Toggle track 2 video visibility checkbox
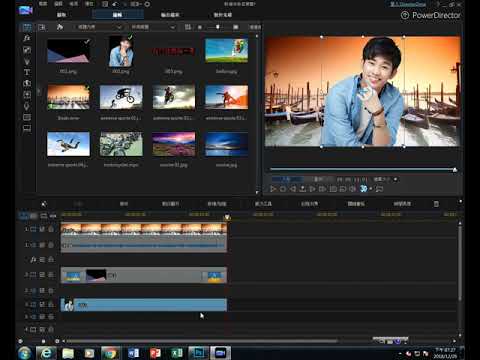The image size is (480, 360). (x=42, y=275)
